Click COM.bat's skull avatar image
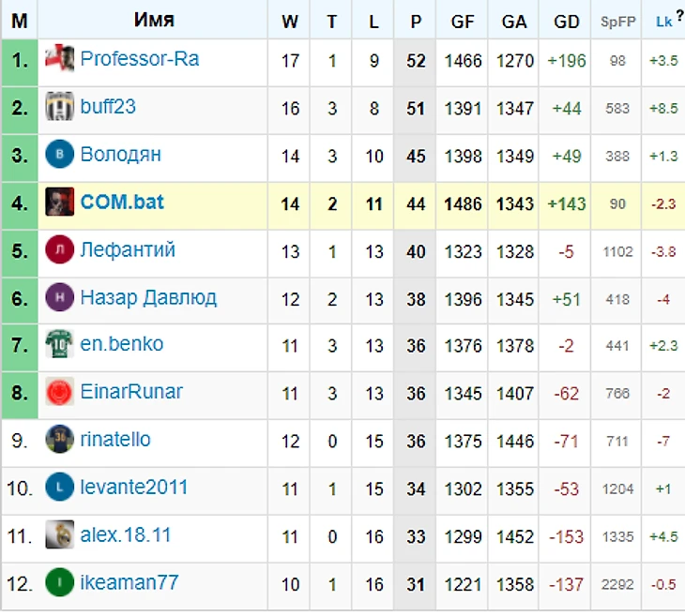Screen dimensions: 685x616 click(x=59, y=202)
